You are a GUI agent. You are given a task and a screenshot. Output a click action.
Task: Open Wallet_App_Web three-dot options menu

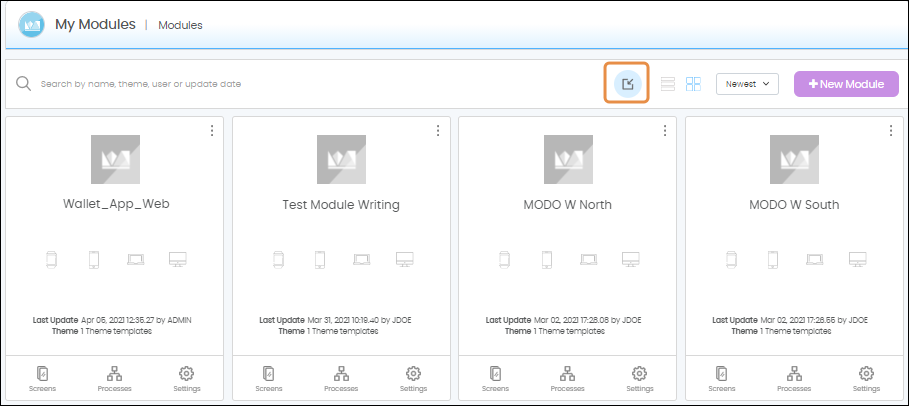(211, 131)
